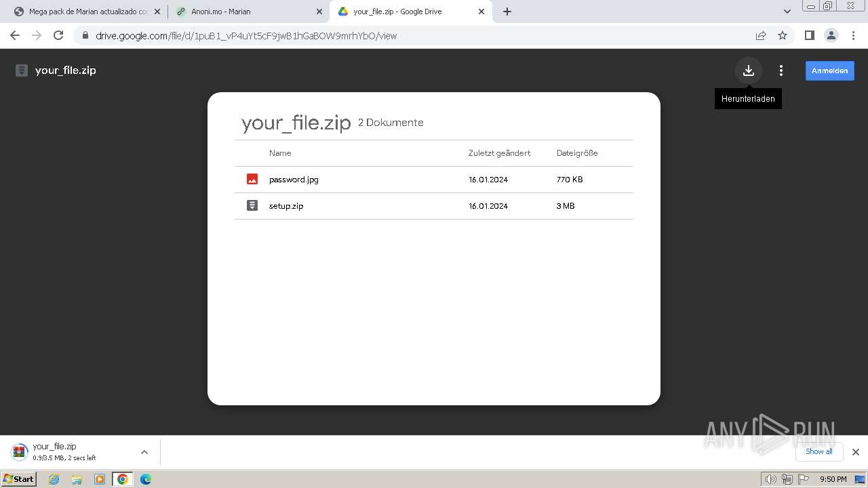The height and width of the screenshot is (488, 868).
Task: Click the network tray icon
Action: (x=787, y=479)
